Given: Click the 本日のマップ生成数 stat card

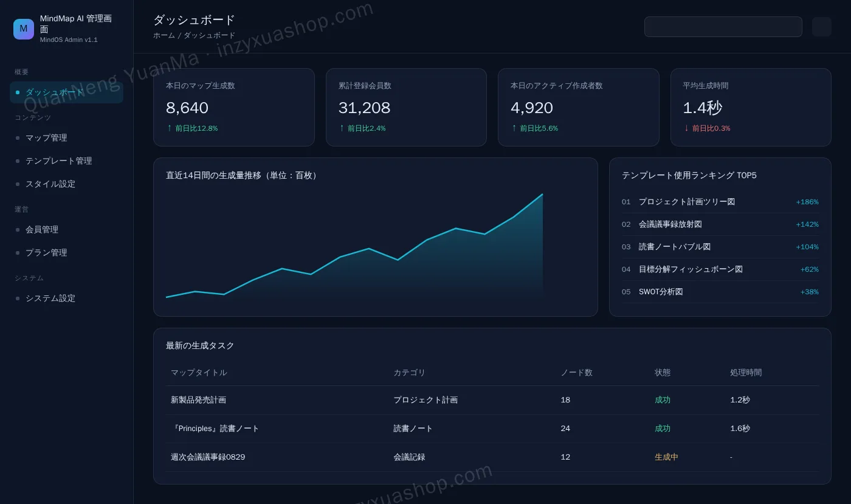Looking at the screenshot, I should [x=233, y=107].
